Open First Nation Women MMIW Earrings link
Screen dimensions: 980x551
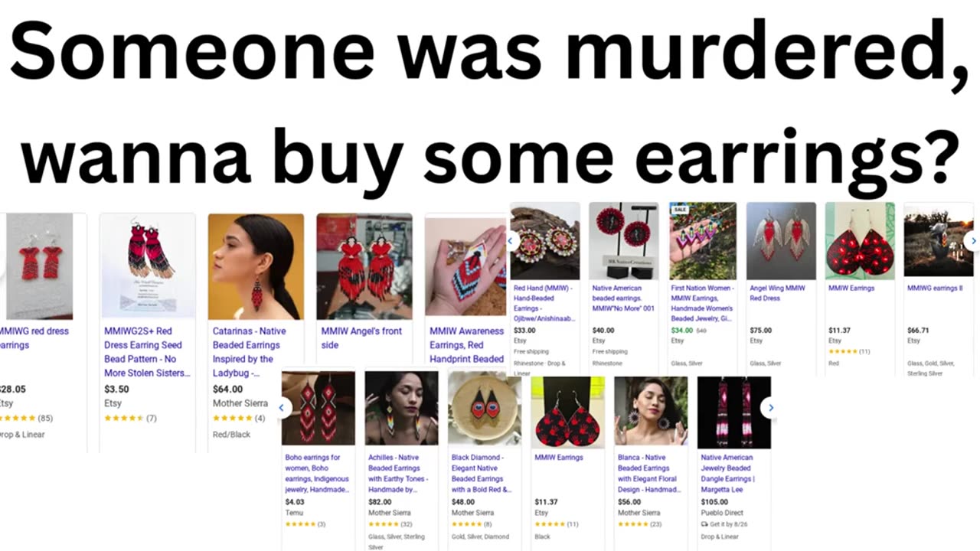point(702,303)
